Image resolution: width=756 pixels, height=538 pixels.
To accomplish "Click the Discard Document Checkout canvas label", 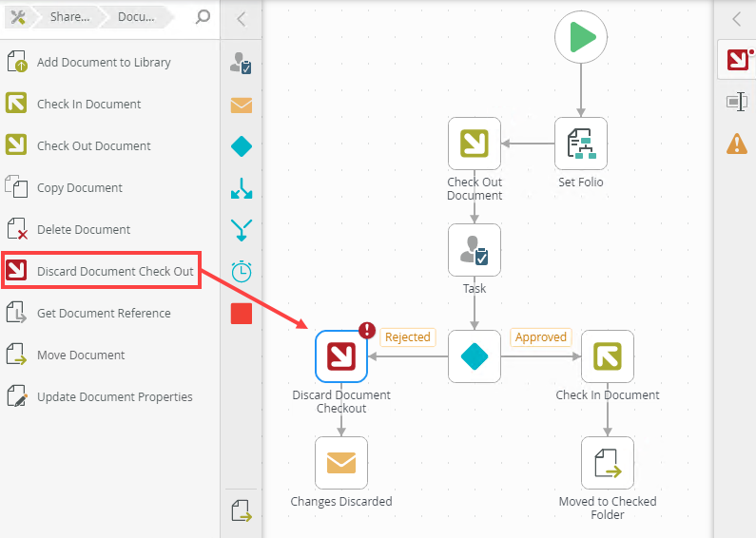I will pyautogui.click(x=341, y=401).
